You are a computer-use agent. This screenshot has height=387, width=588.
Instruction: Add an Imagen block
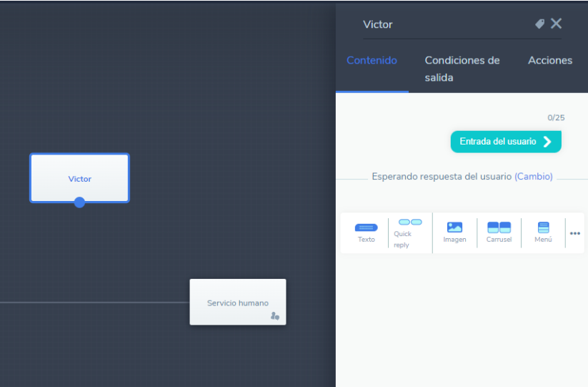coord(454,232)
